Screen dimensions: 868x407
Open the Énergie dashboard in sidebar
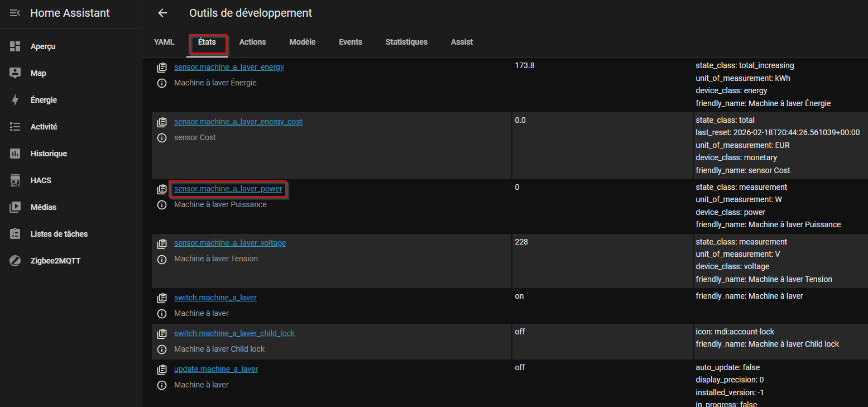(x=44, y=100)
